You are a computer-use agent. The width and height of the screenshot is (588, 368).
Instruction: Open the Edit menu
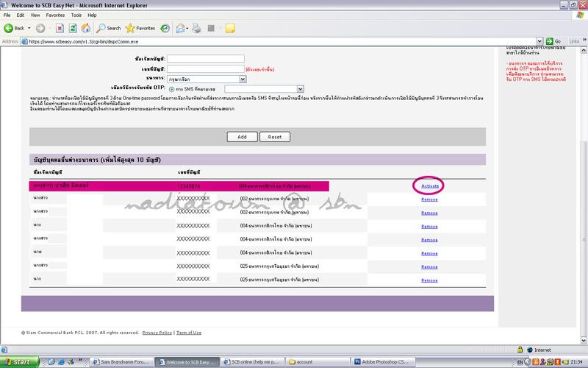pyautogui.click(x=21, y=15)
